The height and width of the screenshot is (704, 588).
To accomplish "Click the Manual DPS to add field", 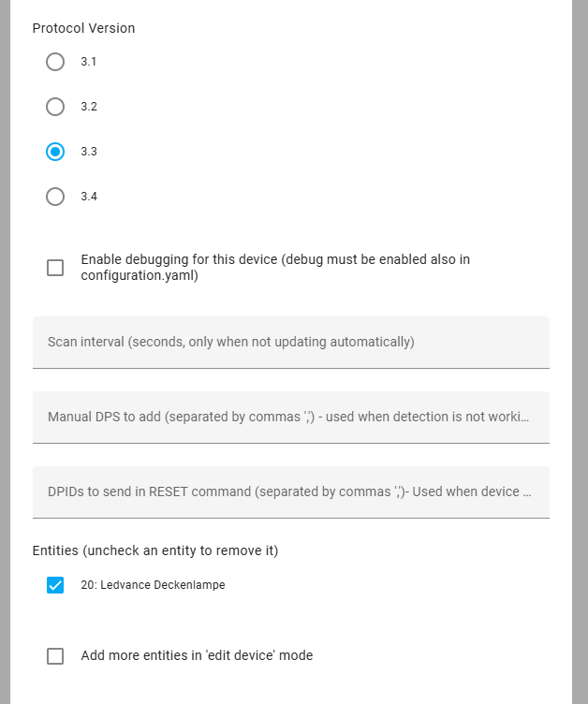I will [290, 418].
